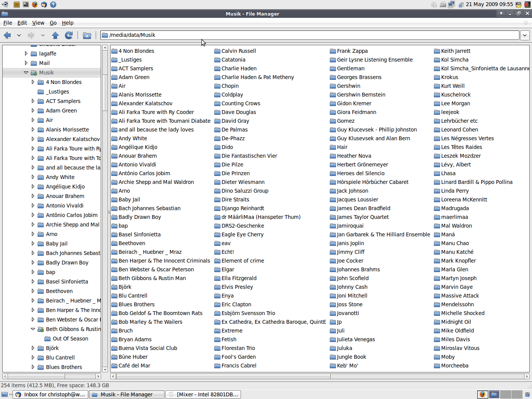Open the Massive Attack folder
This screenshot has width=532, height=399.
[x=460, y=296]
